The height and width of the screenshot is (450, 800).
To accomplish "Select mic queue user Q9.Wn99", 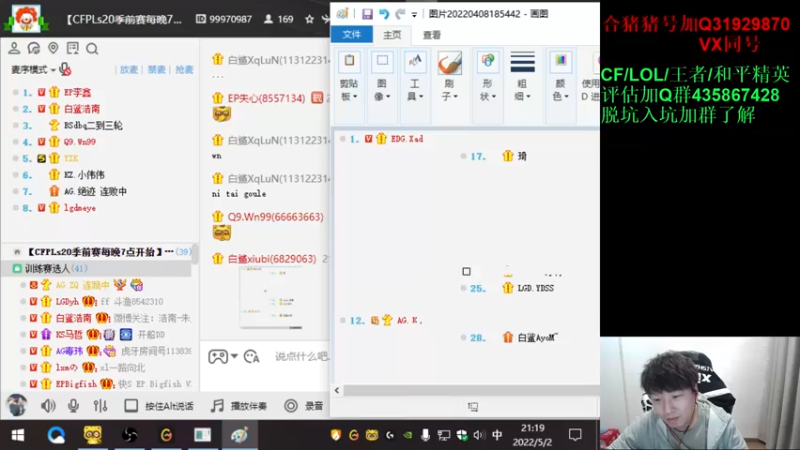I will pos(80,142).
